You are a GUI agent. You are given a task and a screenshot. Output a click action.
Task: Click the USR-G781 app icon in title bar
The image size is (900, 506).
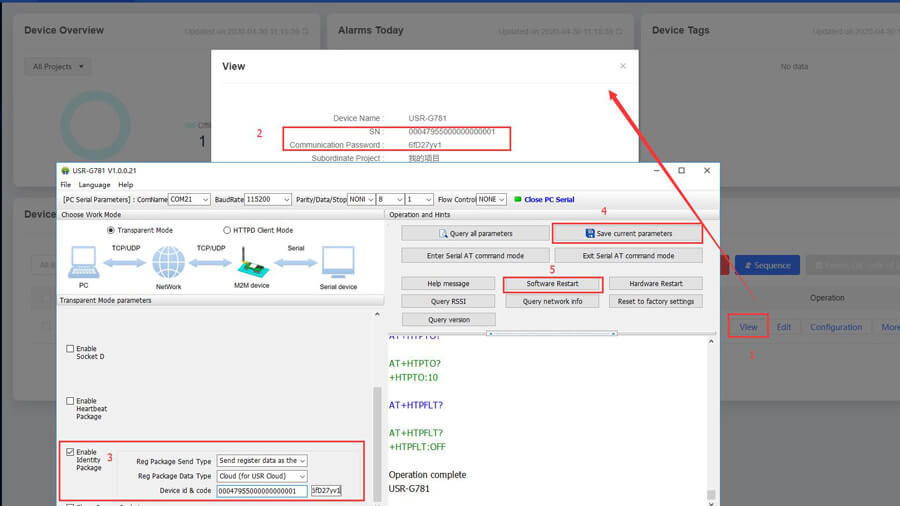pos(65,171)
